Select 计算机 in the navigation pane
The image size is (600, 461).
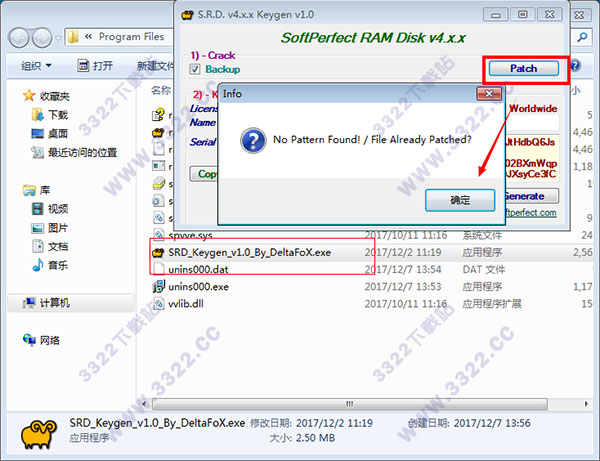click(x=55, y=303)
